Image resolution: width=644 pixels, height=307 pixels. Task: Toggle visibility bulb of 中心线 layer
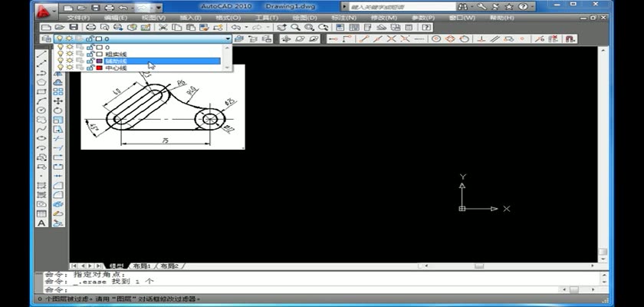pos(61,68)
